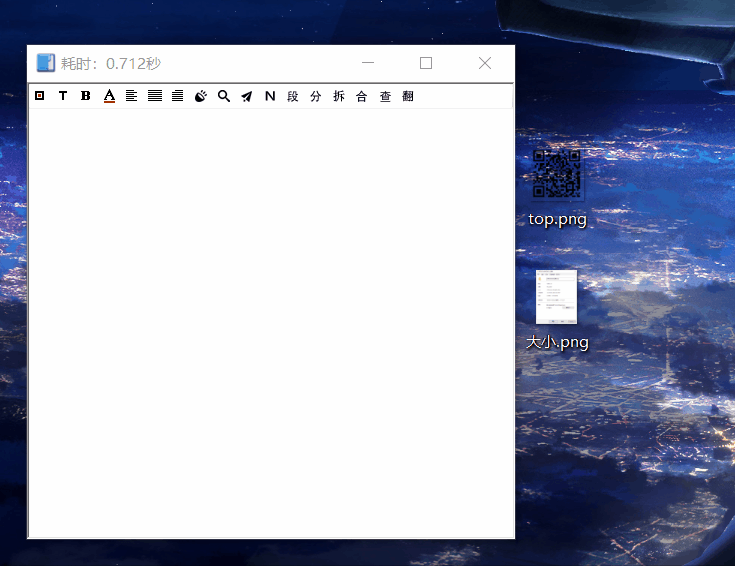Click the 合 merge button

[x=362, y=96]
